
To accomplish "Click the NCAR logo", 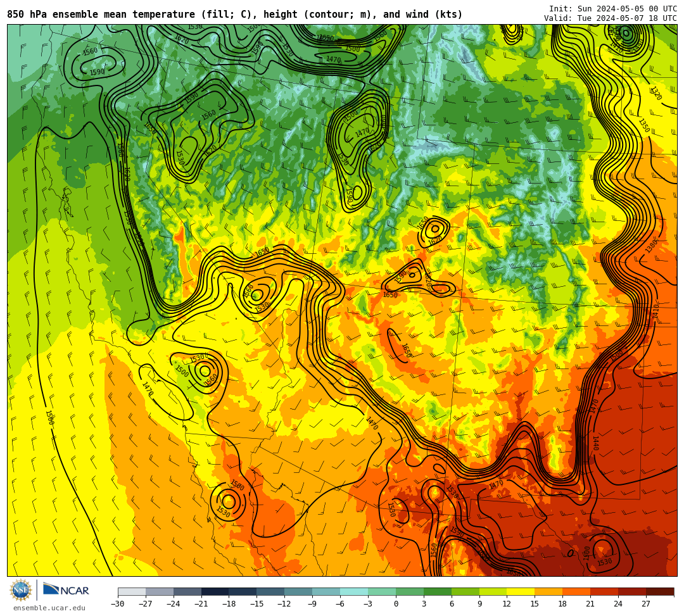I will [66, 591].
